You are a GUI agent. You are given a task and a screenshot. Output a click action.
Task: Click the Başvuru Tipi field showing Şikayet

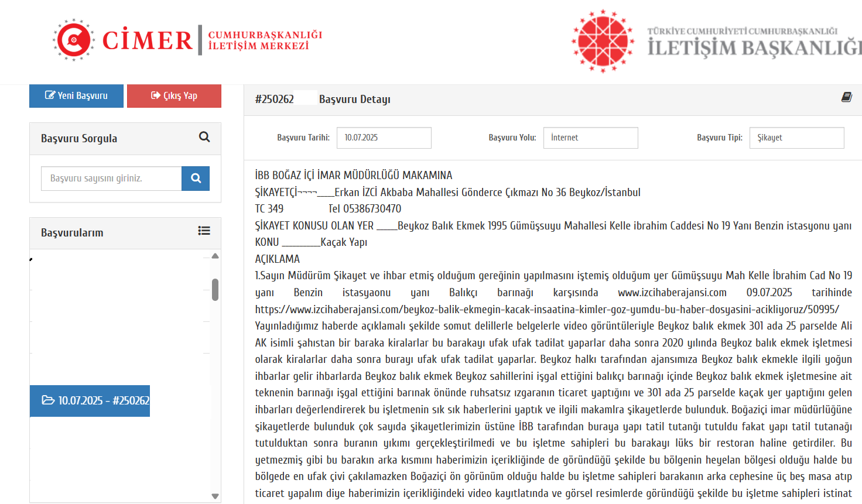click(796, 138)
